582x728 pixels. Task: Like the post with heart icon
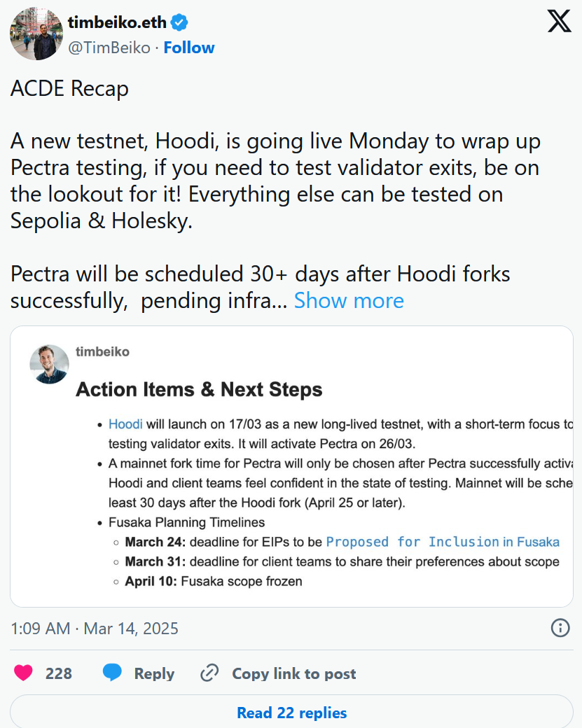point(23,673)
